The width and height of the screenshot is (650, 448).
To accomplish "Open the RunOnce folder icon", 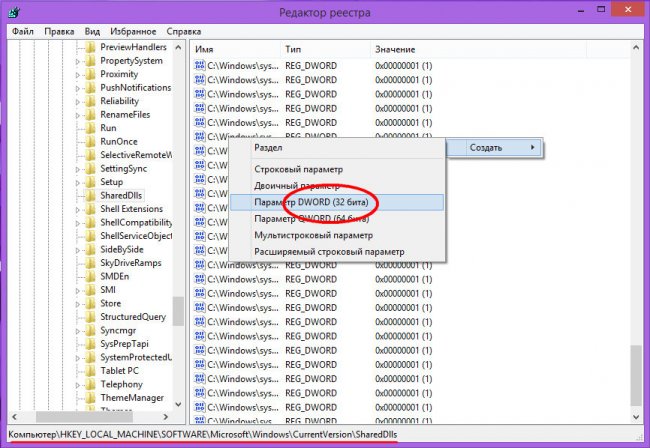I will 90,141.
